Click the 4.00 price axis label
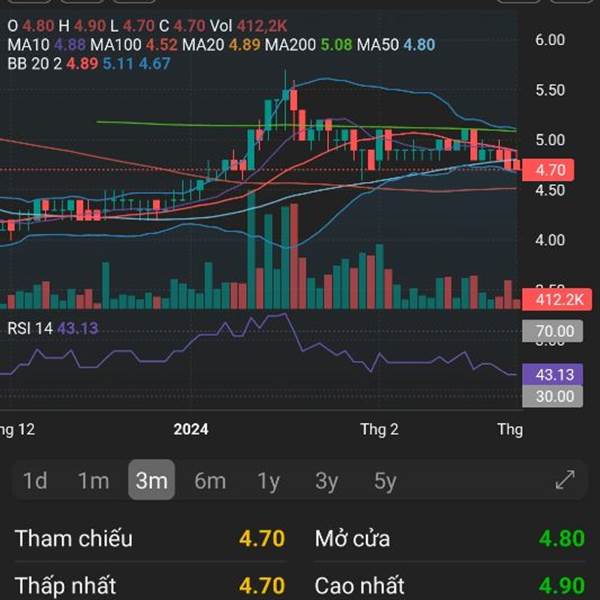This screenshot has height=600, width=600. click(550, 240)
